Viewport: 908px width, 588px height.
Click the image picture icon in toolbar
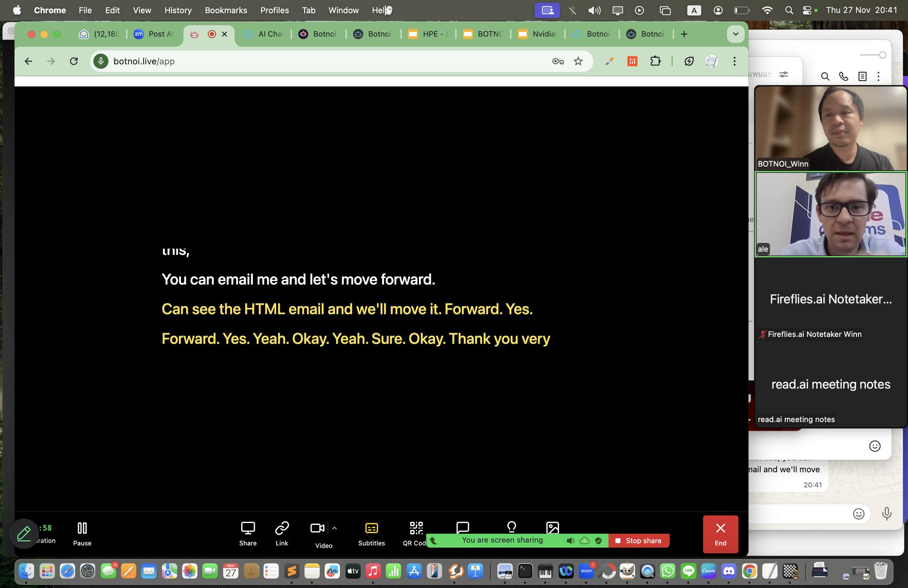click(x=552, y=527)
